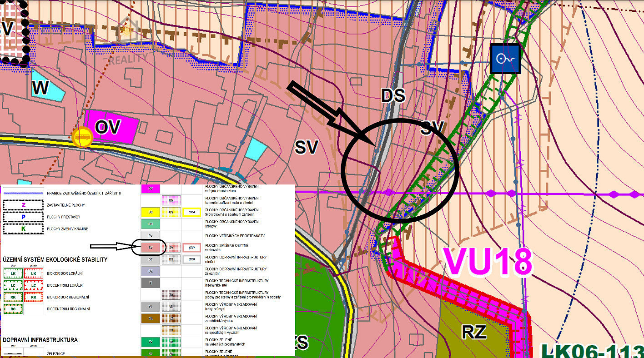Click the RC biocentrum regionální symbol
644x358 pixels.
pos(13,309)
